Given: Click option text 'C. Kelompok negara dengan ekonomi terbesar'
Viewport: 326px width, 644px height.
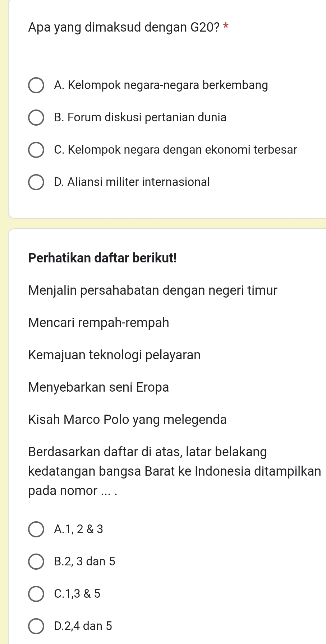Looking at the screenshot, I should [175, 150].
